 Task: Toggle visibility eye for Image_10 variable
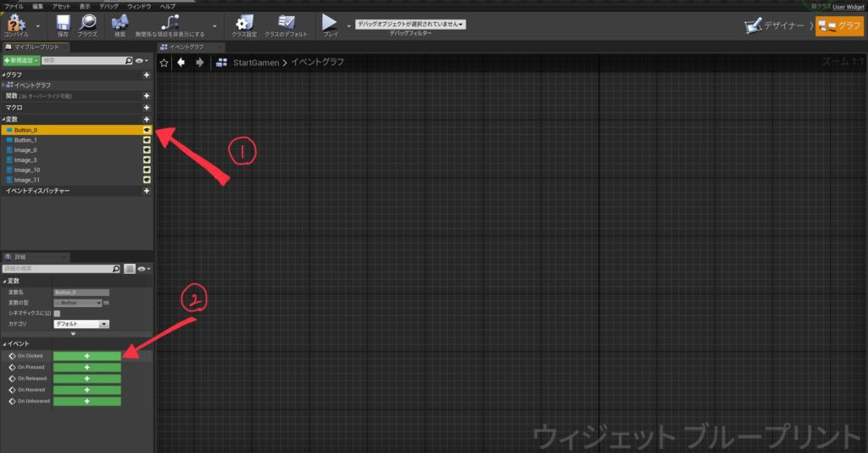point(147,170)
